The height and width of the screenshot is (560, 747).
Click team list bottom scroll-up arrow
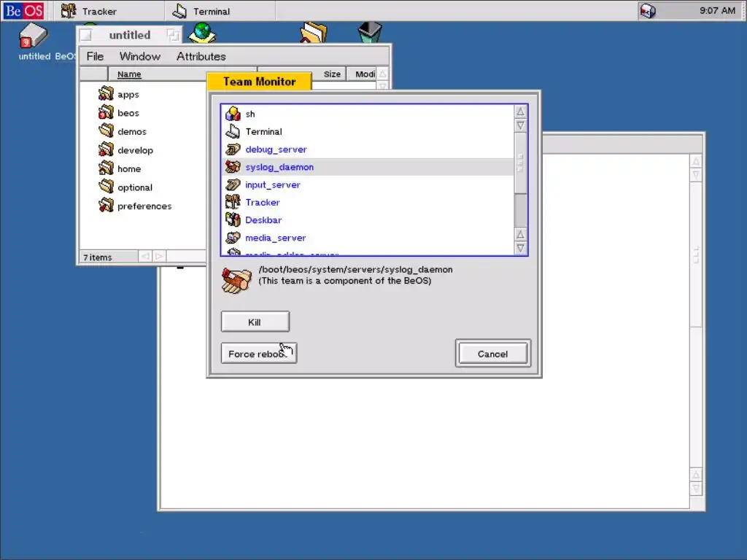pyautogui.click(x=520, y=234)
